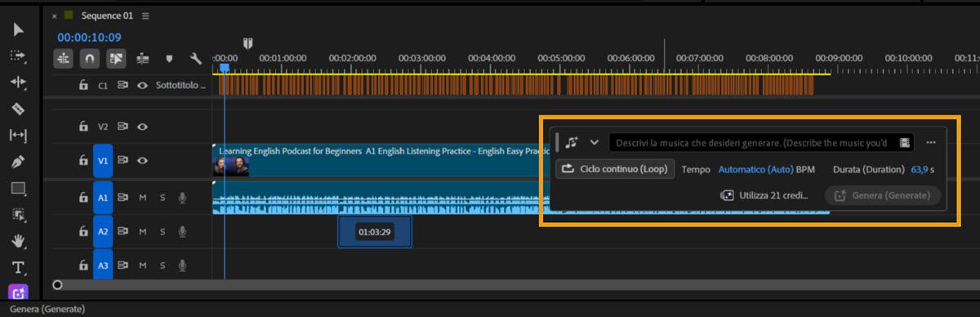The image size is (980, 317).
Task: Close the Sequence 01 tab
Action: [55, 16]
